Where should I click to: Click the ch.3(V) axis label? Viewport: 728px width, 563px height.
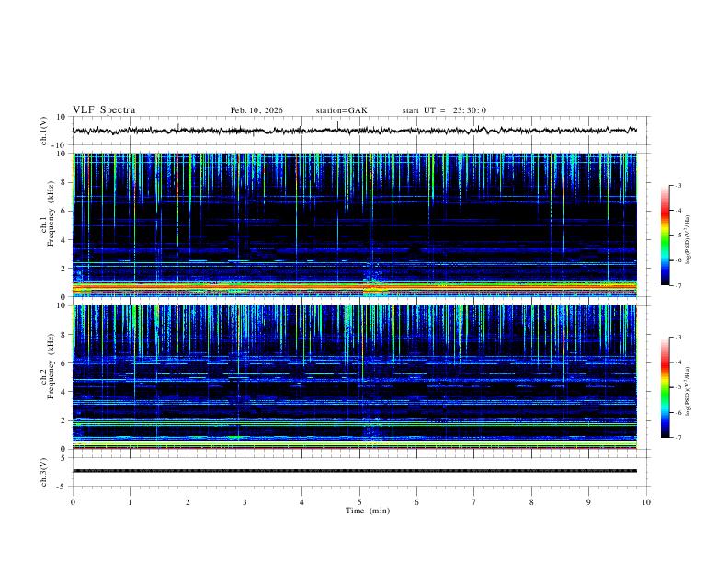[x=44, y=472]
